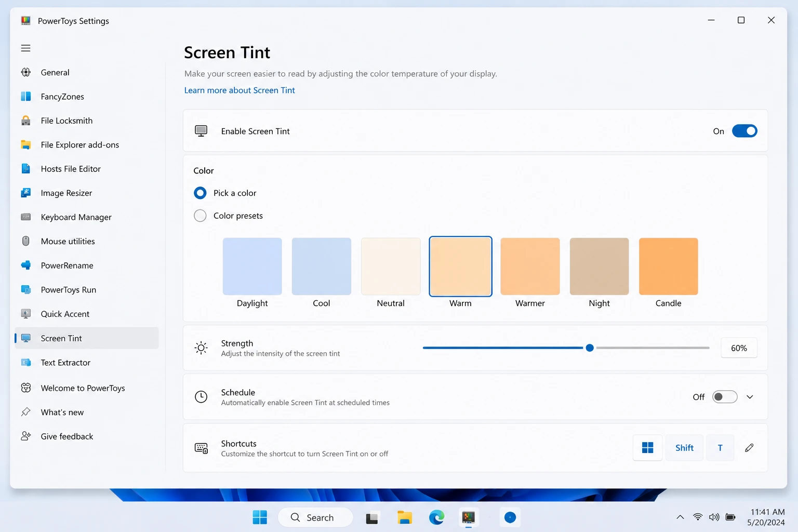This screenshot has height=532, width=798.
Task: Open Task View on the taskbar
Action: point(372,517)
